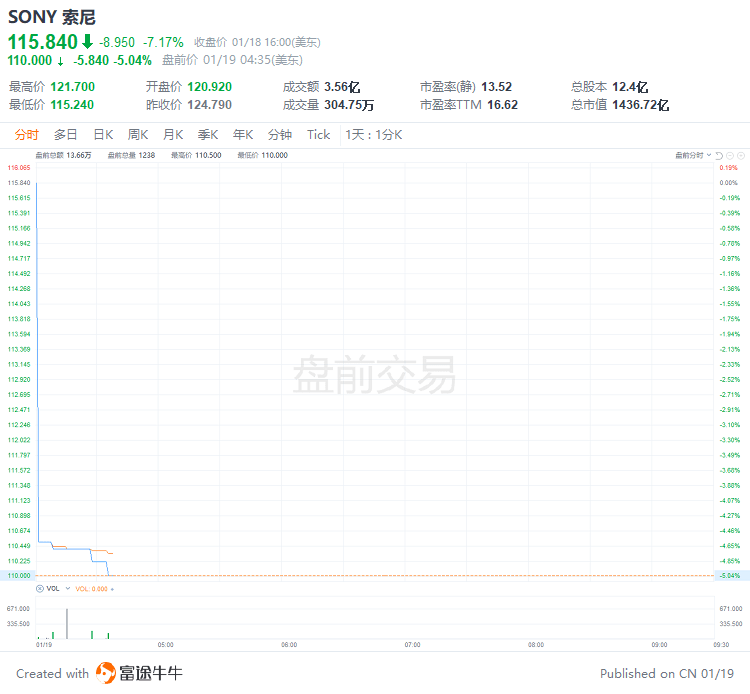Image resolution: width=750 pixels, height=694 pixels.
Task: Click the 09:30 time axis label
Action: pyautogui.click(x=721, y=645)
